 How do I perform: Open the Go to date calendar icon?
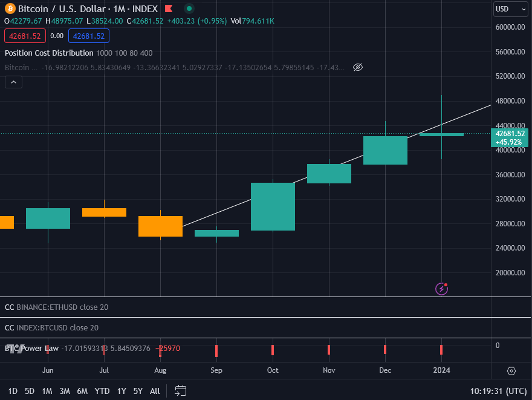click(x=180, y=391)
